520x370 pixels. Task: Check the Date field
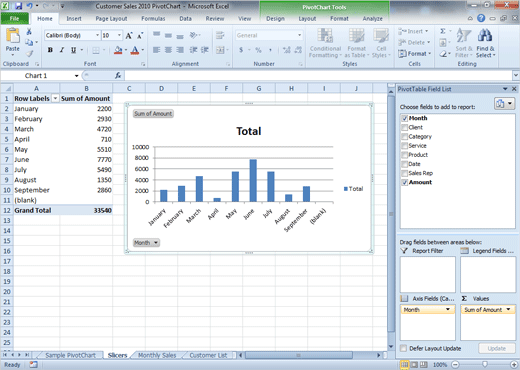pos(405,164)
